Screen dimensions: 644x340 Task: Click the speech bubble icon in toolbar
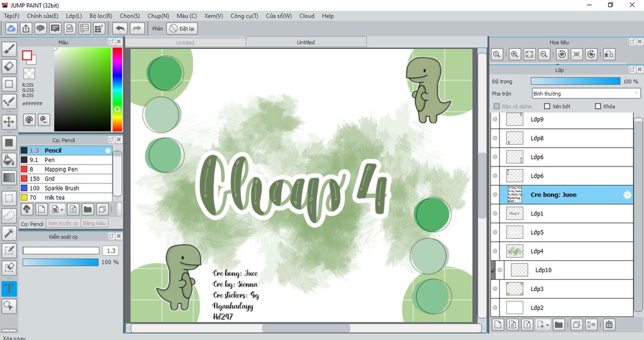pos(40,28)
